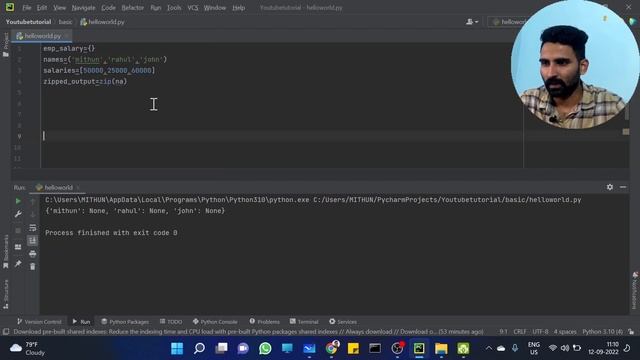This screenshot has height=360, width=640.
Task: Print the Run console output
Action: click(33, 254)
